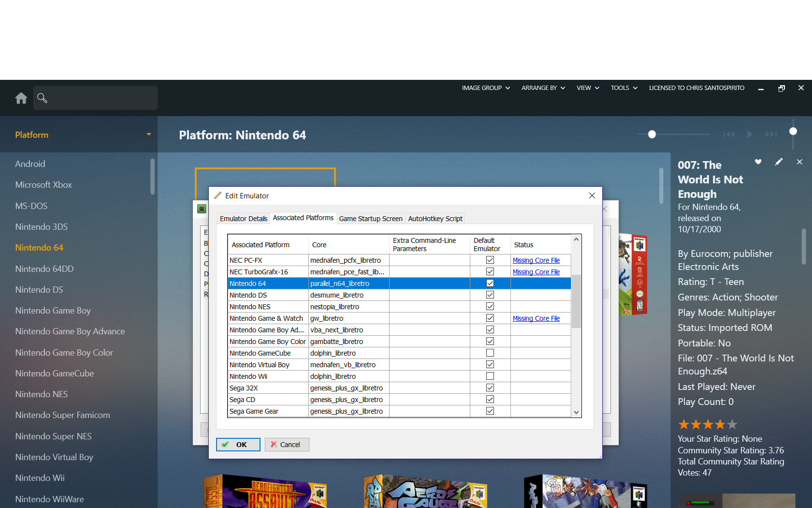
Task: Click the parallel_n64_libretro core cell
Action: click(x=349, y=284)
